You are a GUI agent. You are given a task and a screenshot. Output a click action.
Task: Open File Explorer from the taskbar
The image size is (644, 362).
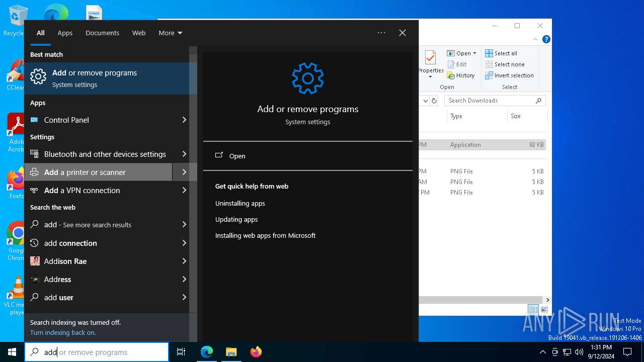[x=231, y=352]
